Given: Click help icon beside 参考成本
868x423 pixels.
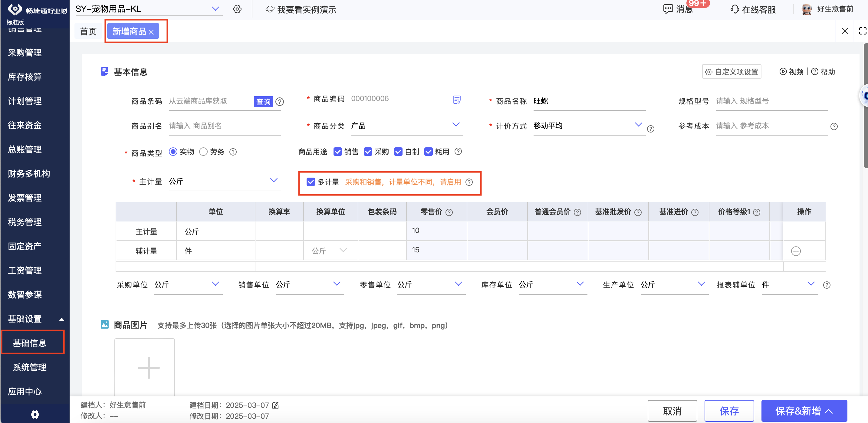Looking at the screenshot, I should coord(833,127).
